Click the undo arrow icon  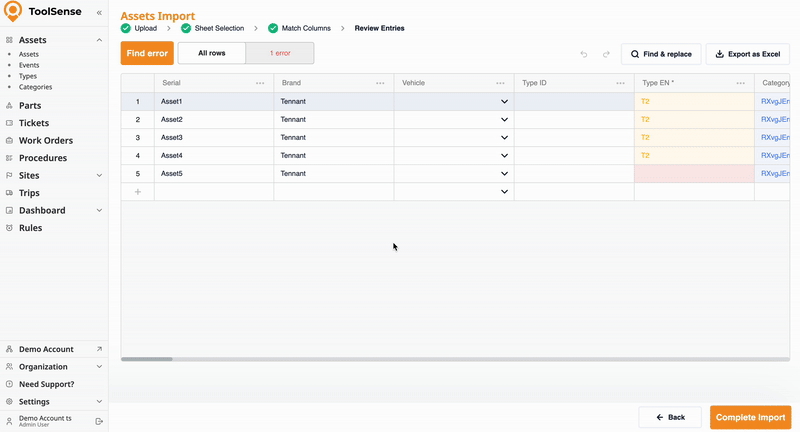click(584, 54)
